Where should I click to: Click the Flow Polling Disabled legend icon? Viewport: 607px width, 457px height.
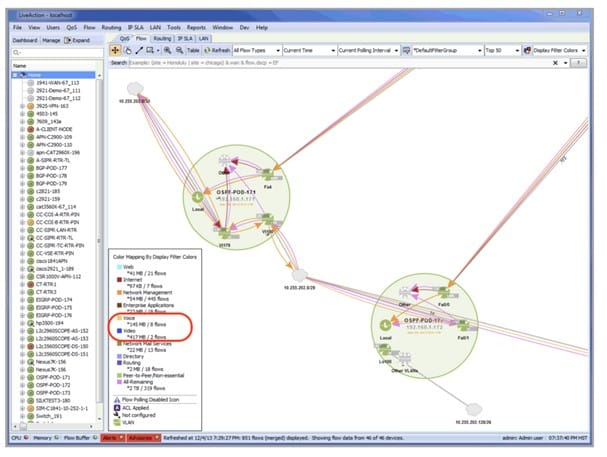[117, 400]
